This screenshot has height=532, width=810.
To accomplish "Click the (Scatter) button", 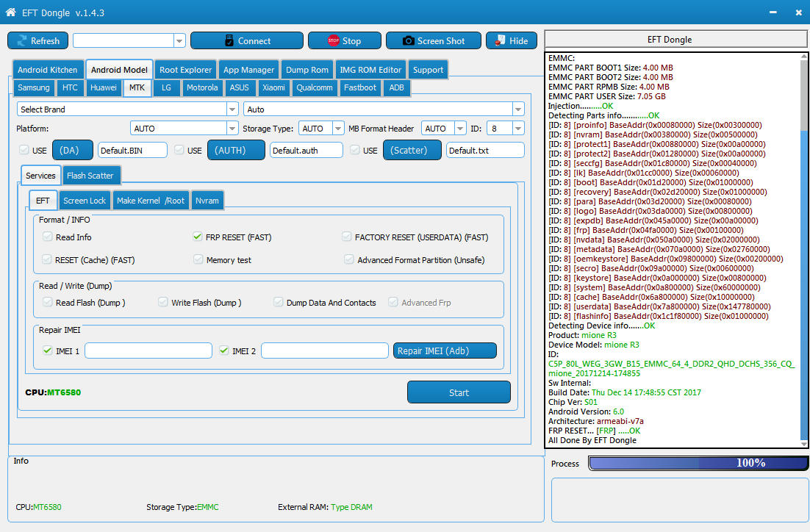I will pos(412,151).
